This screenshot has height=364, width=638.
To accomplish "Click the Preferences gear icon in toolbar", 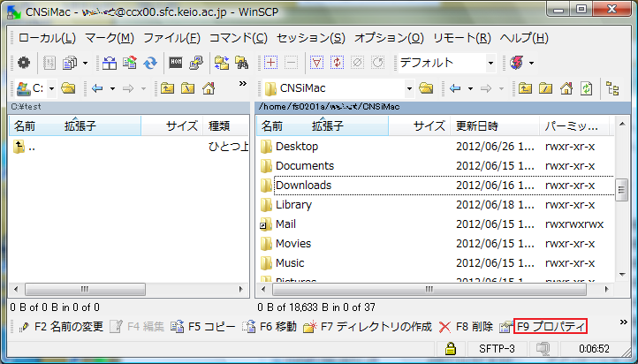I will (24, 63).
